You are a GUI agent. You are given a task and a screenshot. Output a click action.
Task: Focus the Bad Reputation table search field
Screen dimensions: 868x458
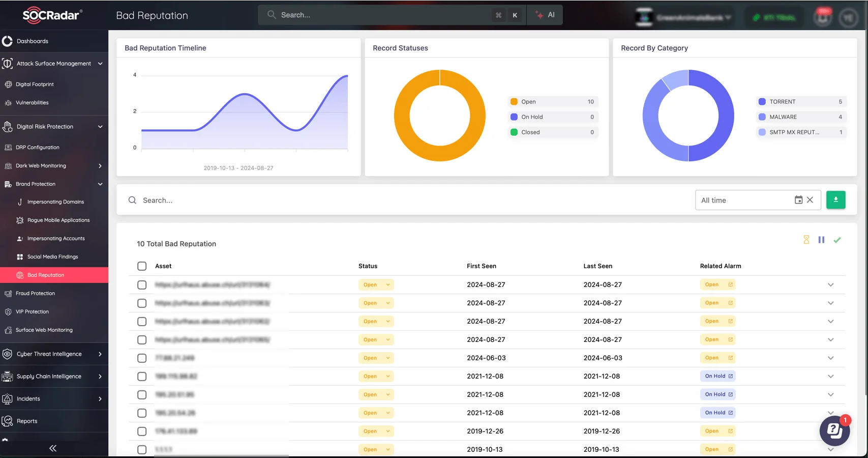(407, 201)
